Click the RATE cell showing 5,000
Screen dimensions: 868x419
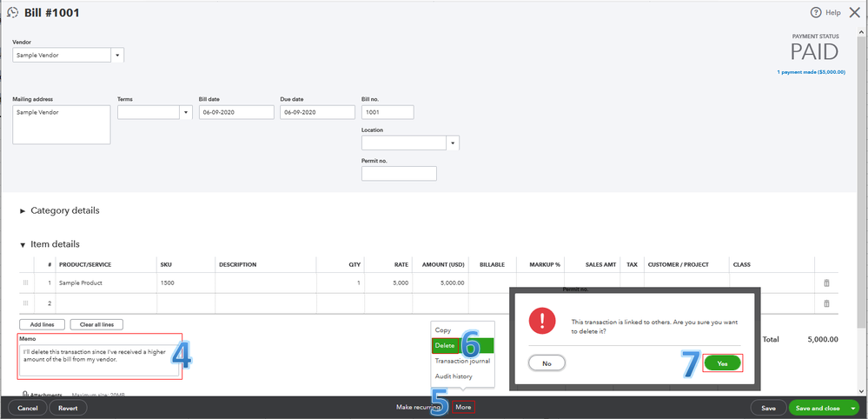tap(388, 283)
